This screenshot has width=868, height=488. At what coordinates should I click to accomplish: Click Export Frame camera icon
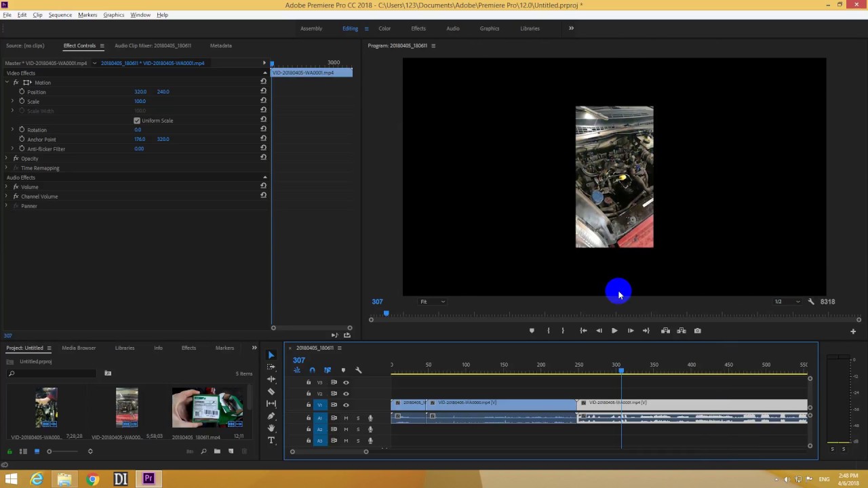coord(697,331)
